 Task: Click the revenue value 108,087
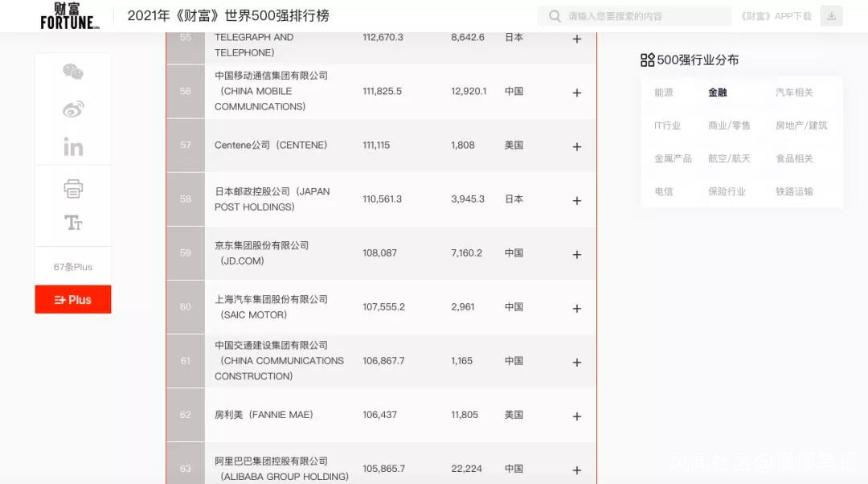click(x=379, y=253)
